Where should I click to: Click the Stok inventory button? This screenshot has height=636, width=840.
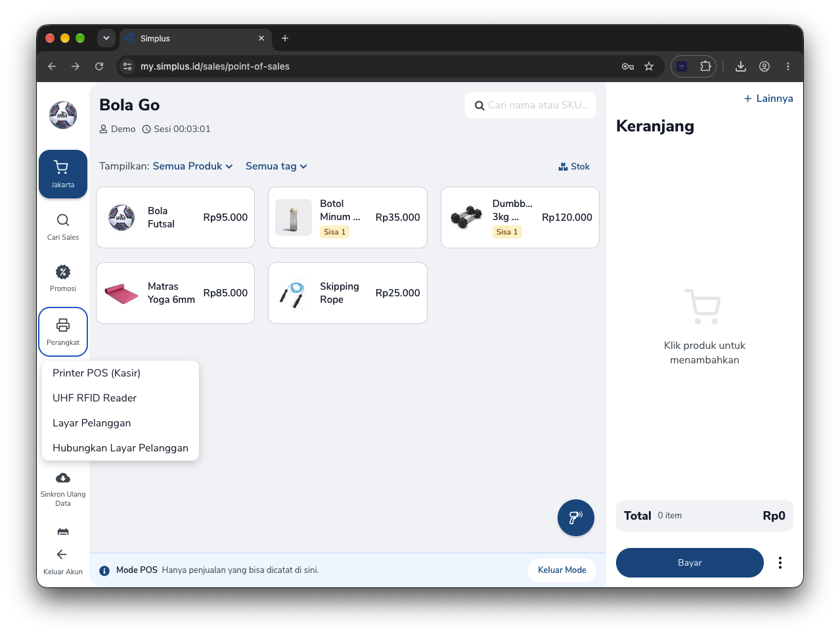[574, 166]
